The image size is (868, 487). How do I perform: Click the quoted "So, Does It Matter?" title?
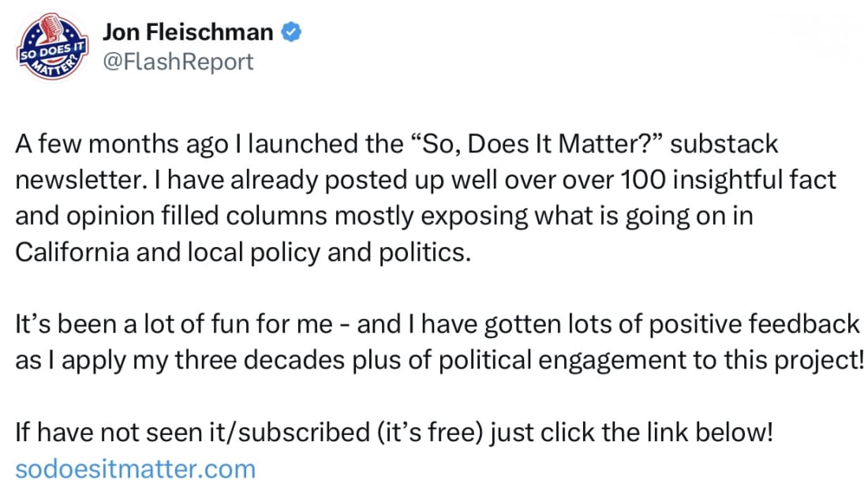click(537, 144)
